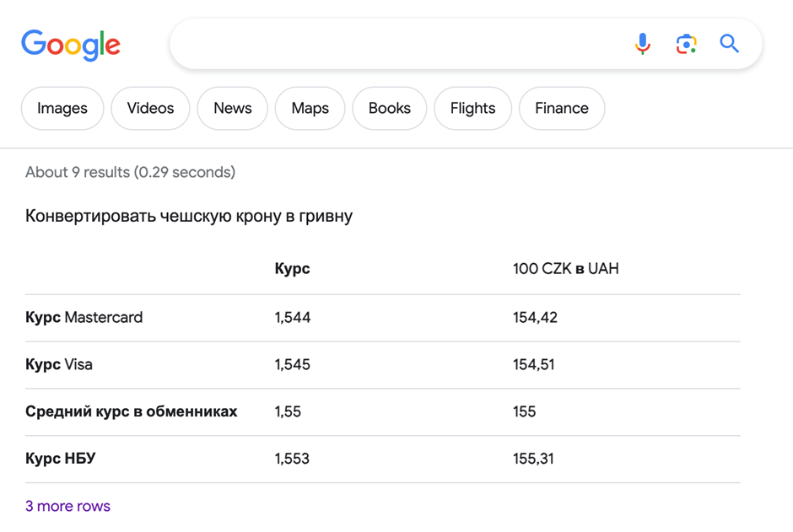Open the Maps results tab
Screen dimensions: 793x532
[x=310, y=108]
